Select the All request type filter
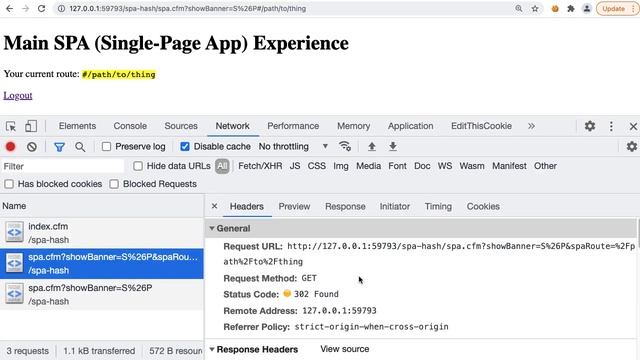Image resolution: width=640 pixels, height=360 pixels. pos(222,166)
